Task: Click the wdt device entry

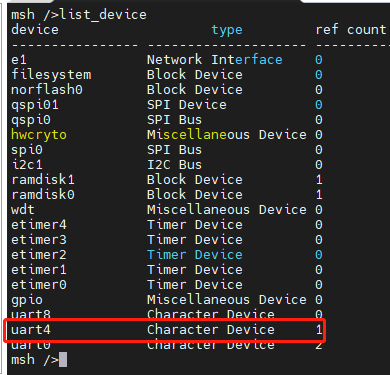Action: click(x=23, y=210)
